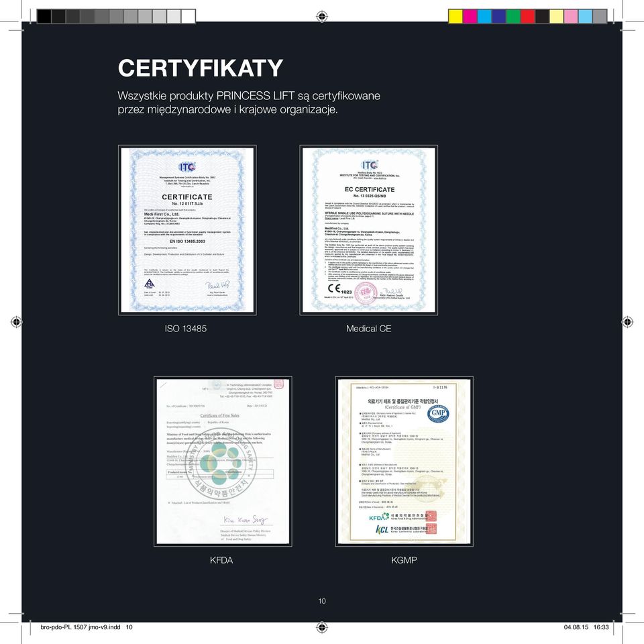Click the file name 'bro-pdo-PL 1507 jmo-v9.indd'
Viewport: 644px width, 644px height.
point(80,627)
